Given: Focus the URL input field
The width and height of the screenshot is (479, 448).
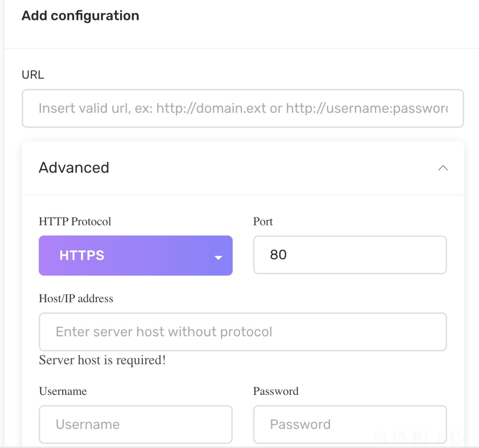Looking at the screenshot, I should point(243,108).
